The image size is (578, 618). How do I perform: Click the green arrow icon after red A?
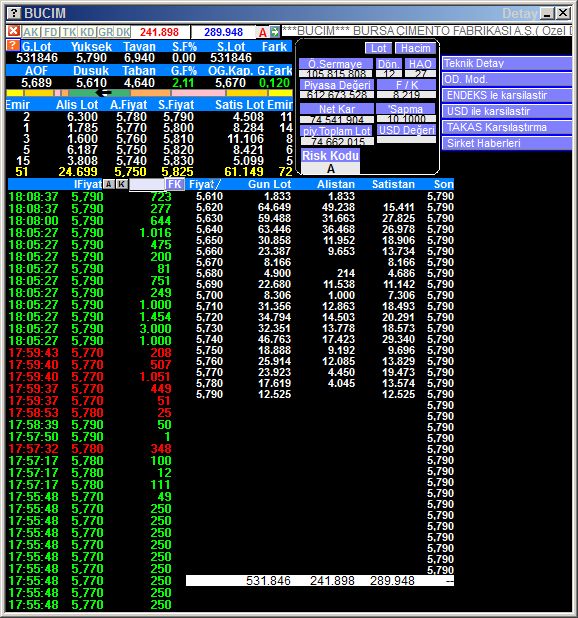tap(275, 32)
